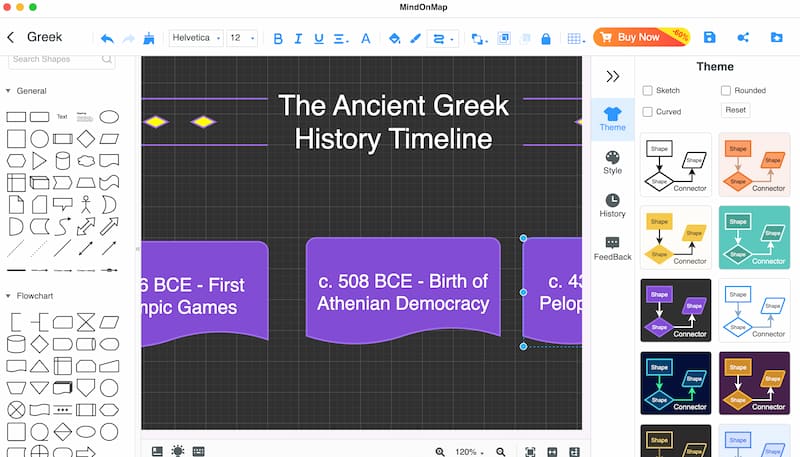Open the table insert dropdown
This screenshot has height=457, width=800.
pyautogui.click(x=576, y=39)
